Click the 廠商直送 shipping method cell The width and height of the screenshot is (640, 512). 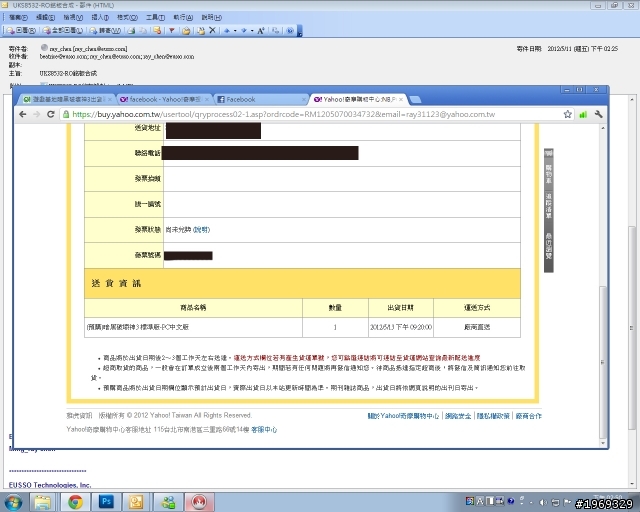click(477, 327)
